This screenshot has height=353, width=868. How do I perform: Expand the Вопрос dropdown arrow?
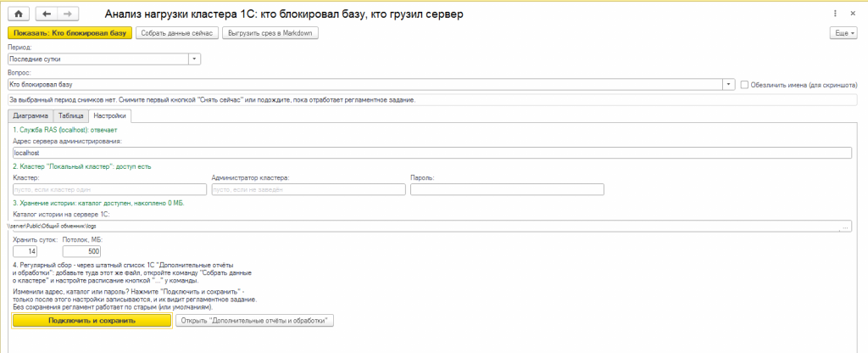click(x=729, y=85)
